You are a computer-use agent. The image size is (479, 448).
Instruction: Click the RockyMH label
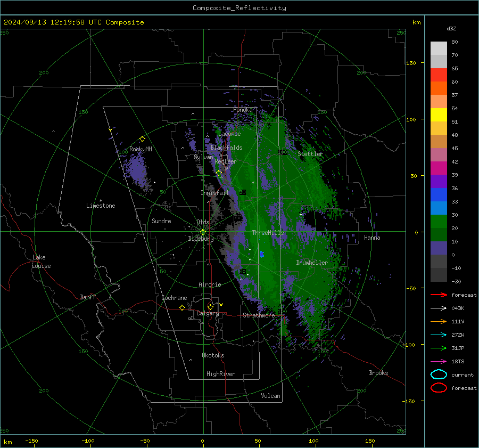coord(141,149)
